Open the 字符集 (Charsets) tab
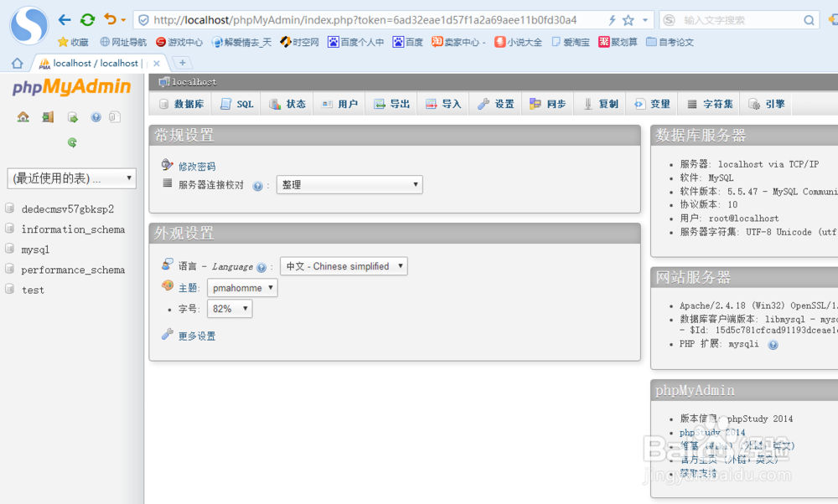 click(709, 104)
